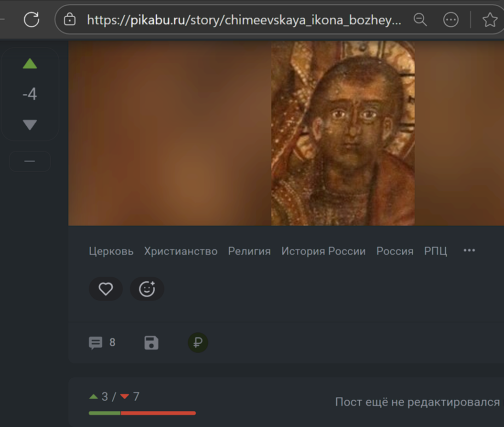
Task: Add an emoji reaction to post
Action: tap(147, 289)
